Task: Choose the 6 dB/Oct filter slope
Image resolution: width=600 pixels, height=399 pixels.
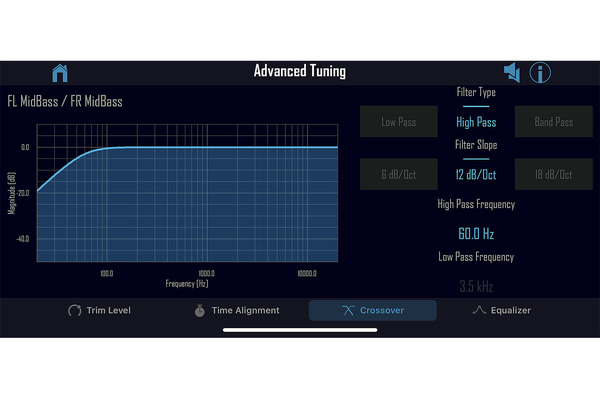Action: (398, 174)
